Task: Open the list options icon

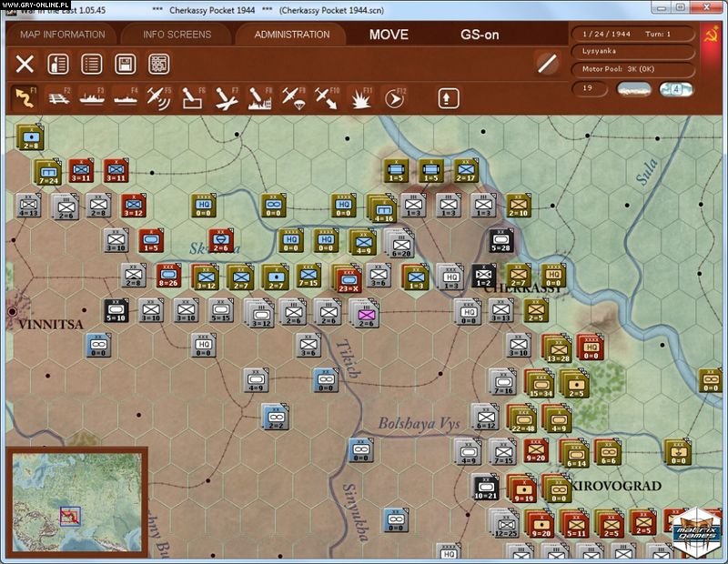Action: click(92, 64)
